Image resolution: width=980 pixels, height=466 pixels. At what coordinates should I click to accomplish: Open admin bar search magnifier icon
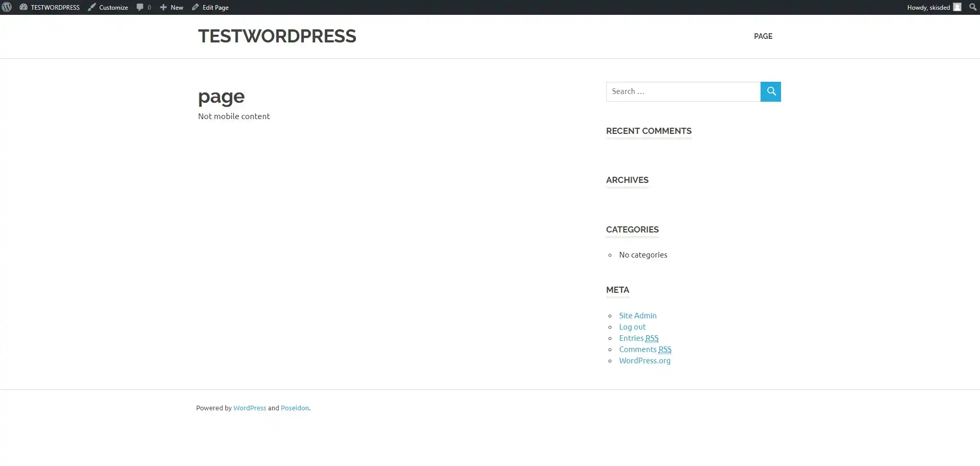[x=973, y=7]
